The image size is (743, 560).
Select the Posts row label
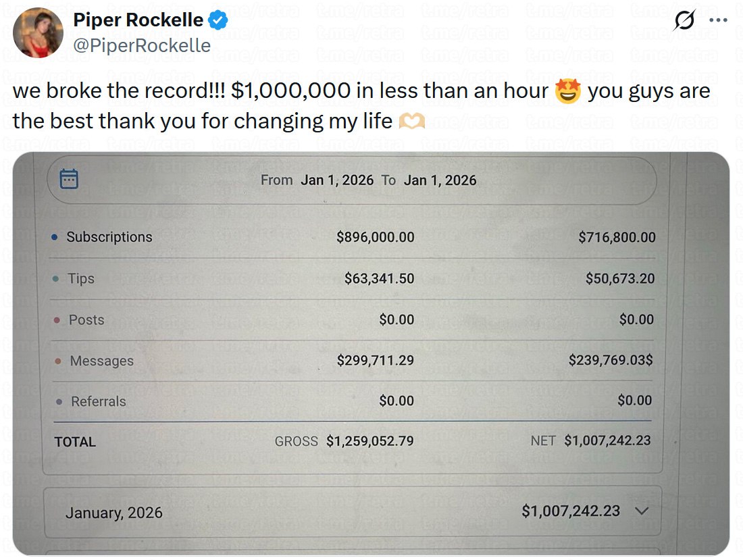[x=86, y=320]
